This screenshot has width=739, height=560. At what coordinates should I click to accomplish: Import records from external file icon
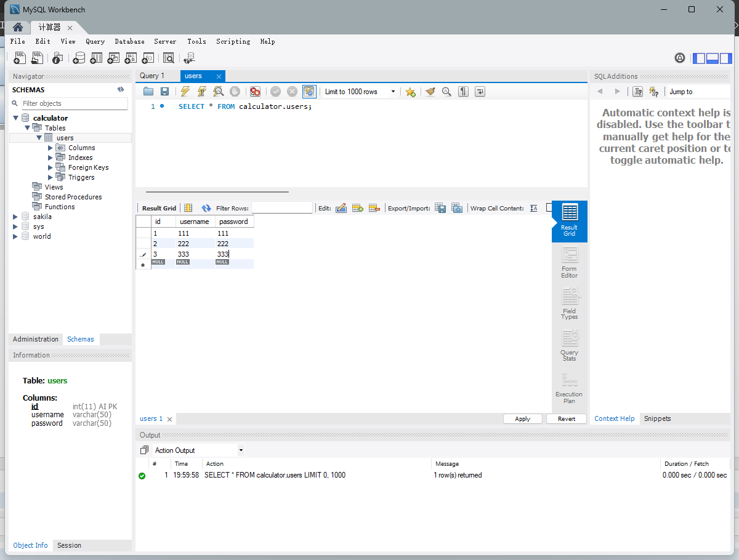pyautogui.click(x=457, y=208)
